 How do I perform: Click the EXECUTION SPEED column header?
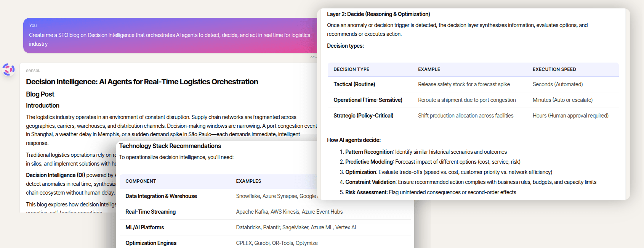pos(554,69)
